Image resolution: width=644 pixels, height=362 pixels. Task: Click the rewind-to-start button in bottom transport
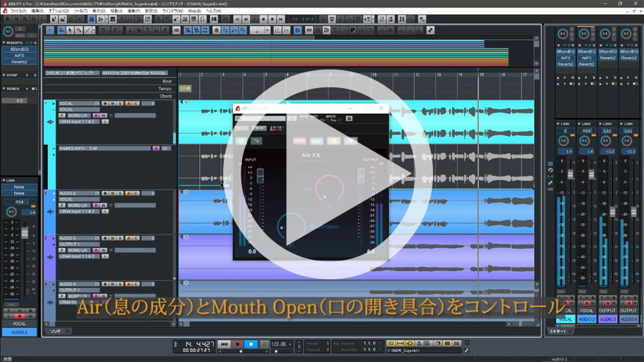(224, 344)
